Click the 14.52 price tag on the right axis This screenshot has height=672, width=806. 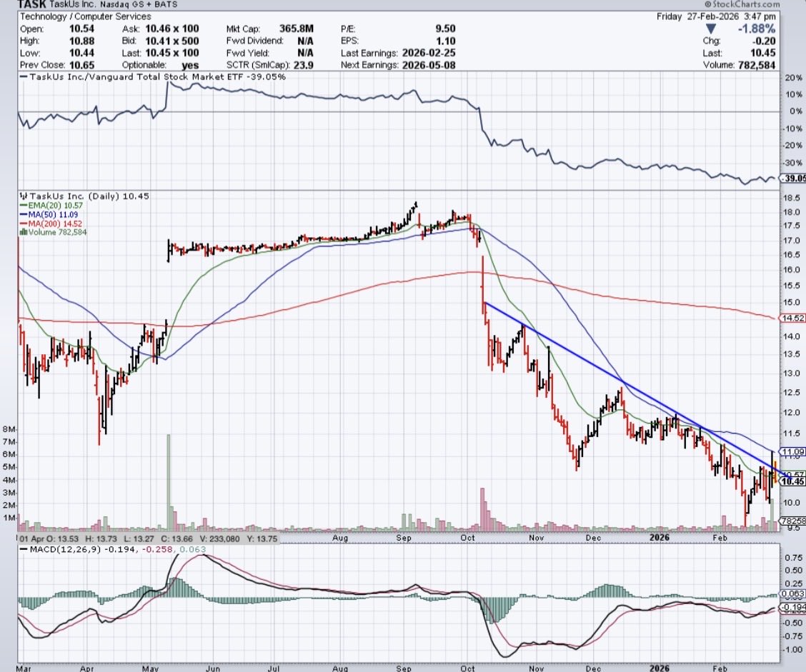[x=792, y=318]
